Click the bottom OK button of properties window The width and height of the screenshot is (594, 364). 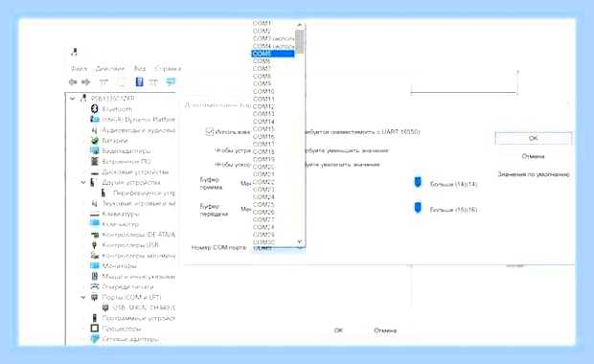coord(338,330)
